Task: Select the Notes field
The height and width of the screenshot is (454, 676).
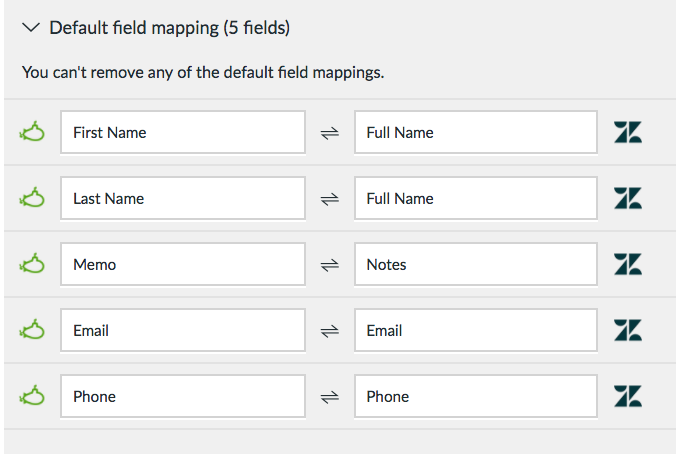Action: pyautogui.click(x=476, y=264)
